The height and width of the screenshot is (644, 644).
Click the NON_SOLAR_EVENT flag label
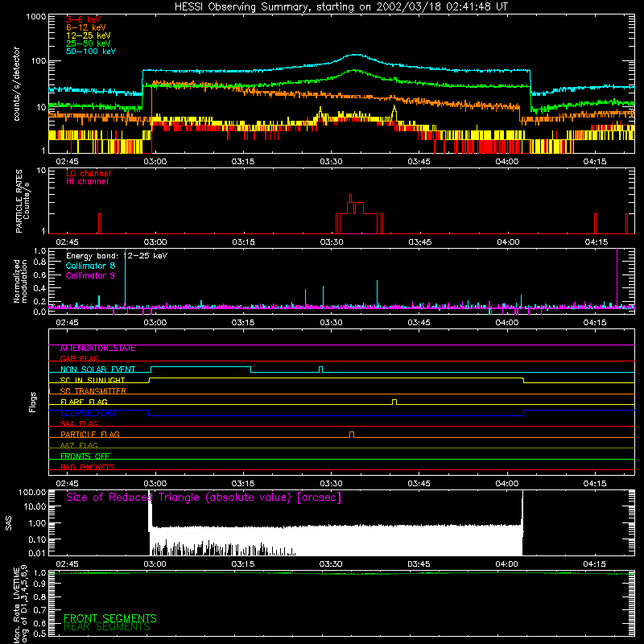[x=97, y=369]
